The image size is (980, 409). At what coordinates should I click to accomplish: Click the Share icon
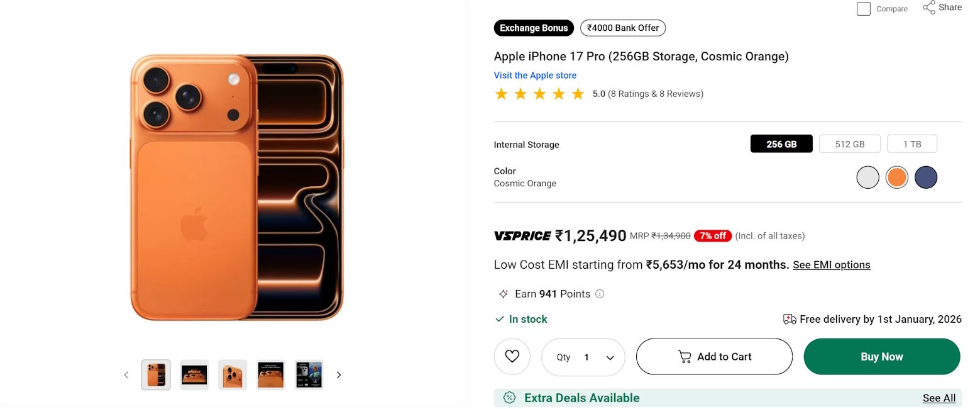(x=930, y=7)
